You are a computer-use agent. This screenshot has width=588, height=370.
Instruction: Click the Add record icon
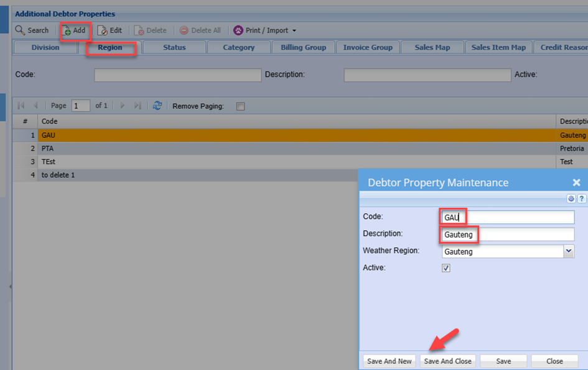[67, 30]
